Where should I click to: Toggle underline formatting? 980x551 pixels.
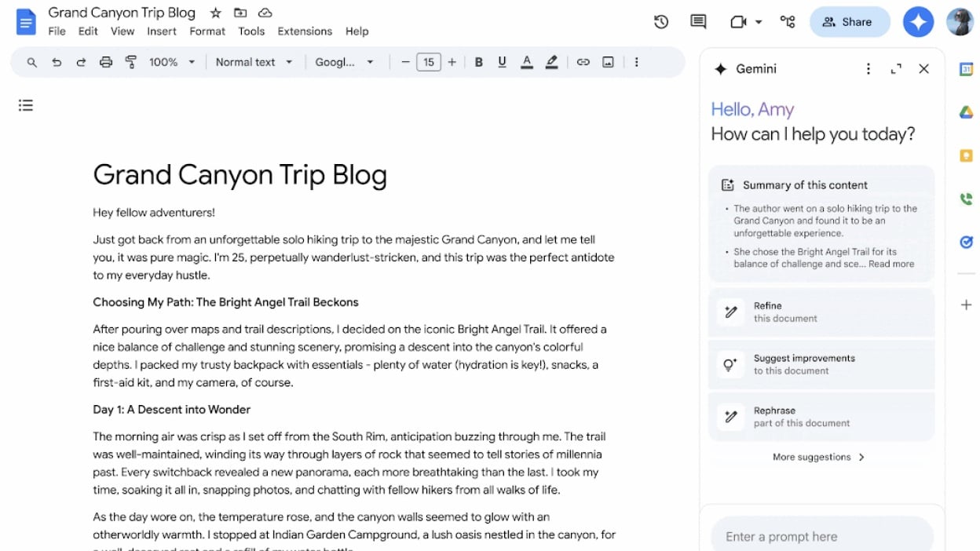coord(502,62)
